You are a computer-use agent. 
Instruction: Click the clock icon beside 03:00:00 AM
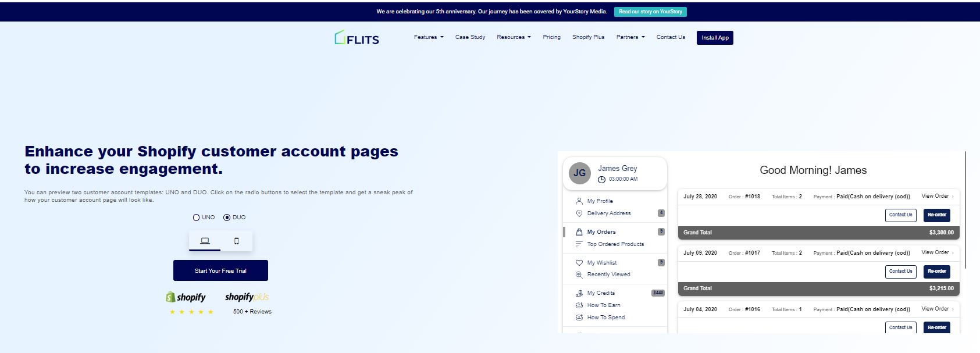tap(601, 179)
